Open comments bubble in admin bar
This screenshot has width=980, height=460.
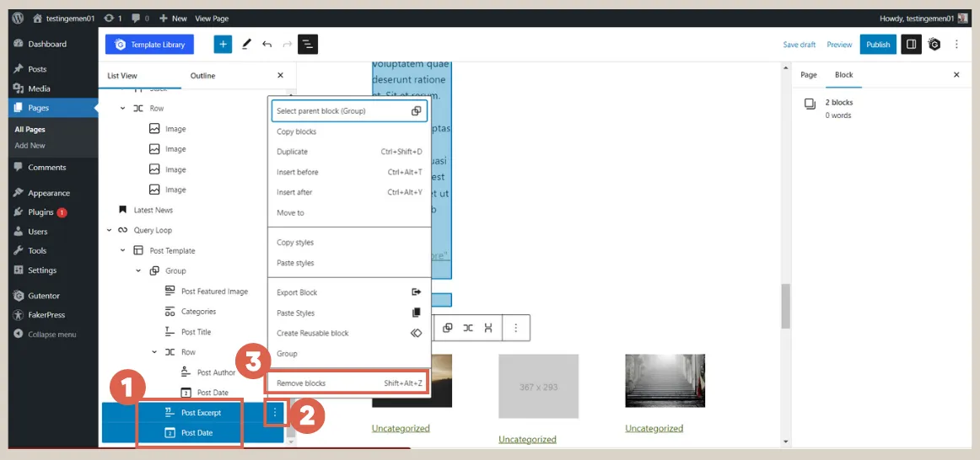(140, 19)
